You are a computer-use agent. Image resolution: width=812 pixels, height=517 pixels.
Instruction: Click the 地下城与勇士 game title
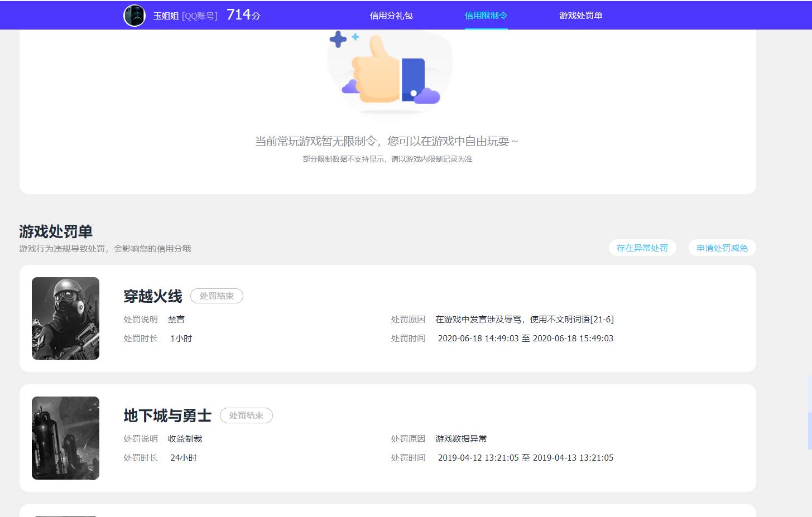click(167, 415)
